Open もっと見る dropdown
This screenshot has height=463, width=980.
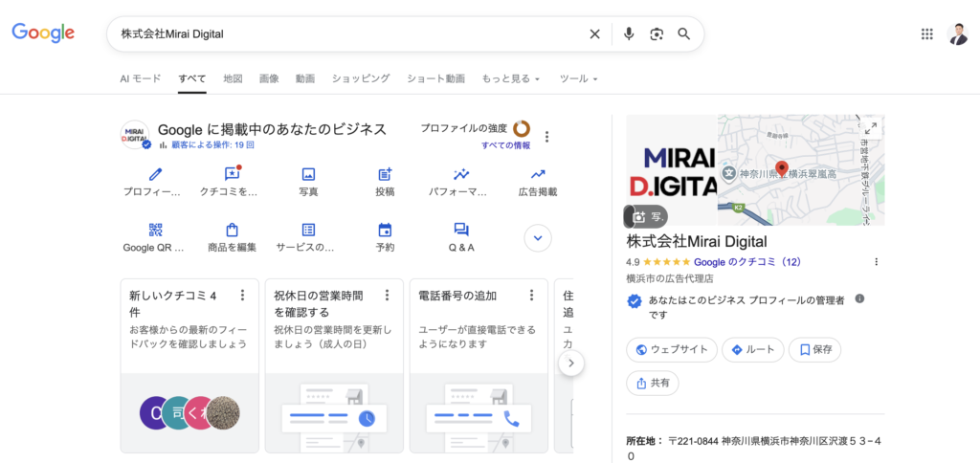[x=511, y=78]
